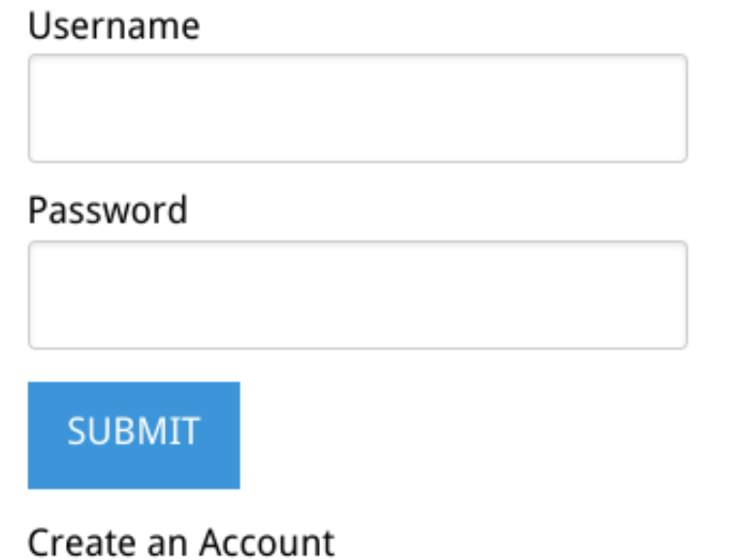Viewport: 731px width, 560px height.
Task: Select the field labeled Password
Action: 357,295
